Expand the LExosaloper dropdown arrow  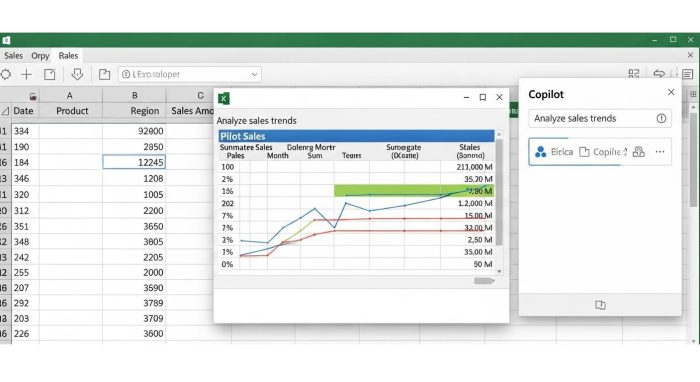coord(254,75)
